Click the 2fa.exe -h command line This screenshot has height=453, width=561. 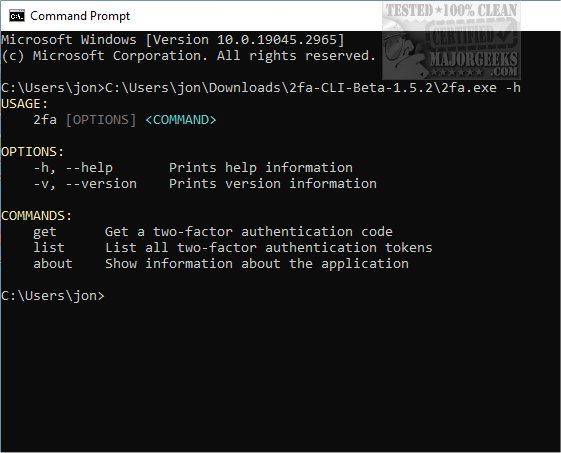coord(261,88)
